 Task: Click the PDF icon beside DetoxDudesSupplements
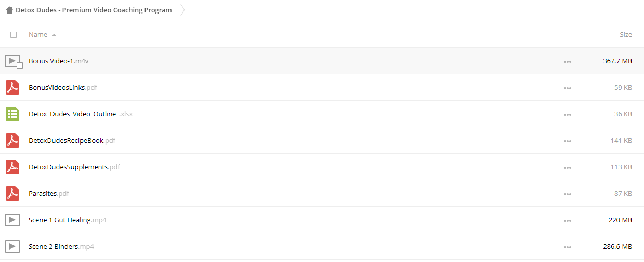pos(12,167)
